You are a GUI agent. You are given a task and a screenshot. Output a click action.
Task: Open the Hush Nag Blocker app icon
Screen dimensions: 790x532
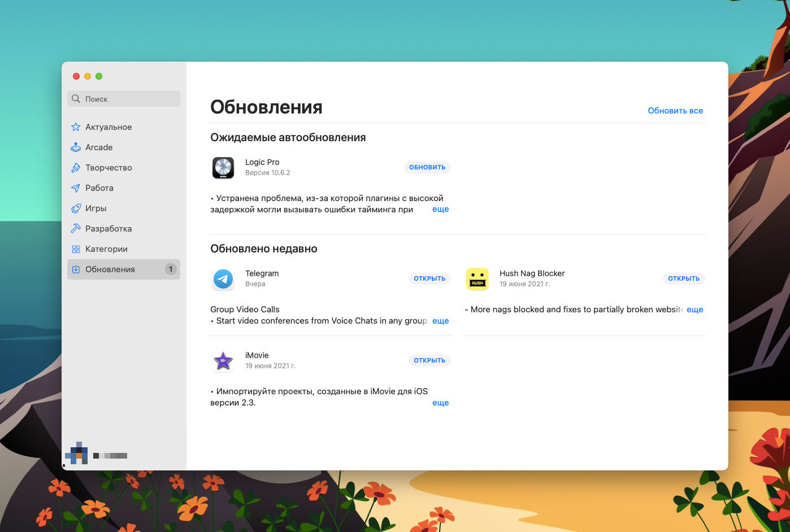[478, 279]
